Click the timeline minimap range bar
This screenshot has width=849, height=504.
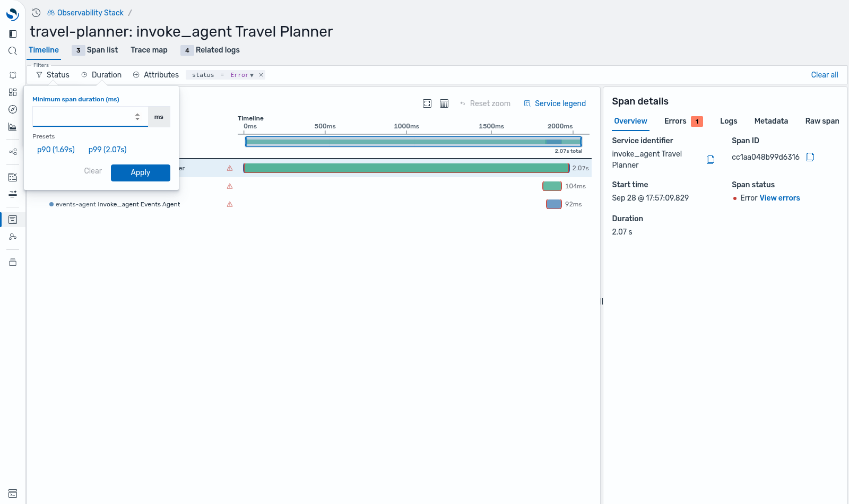413,142
